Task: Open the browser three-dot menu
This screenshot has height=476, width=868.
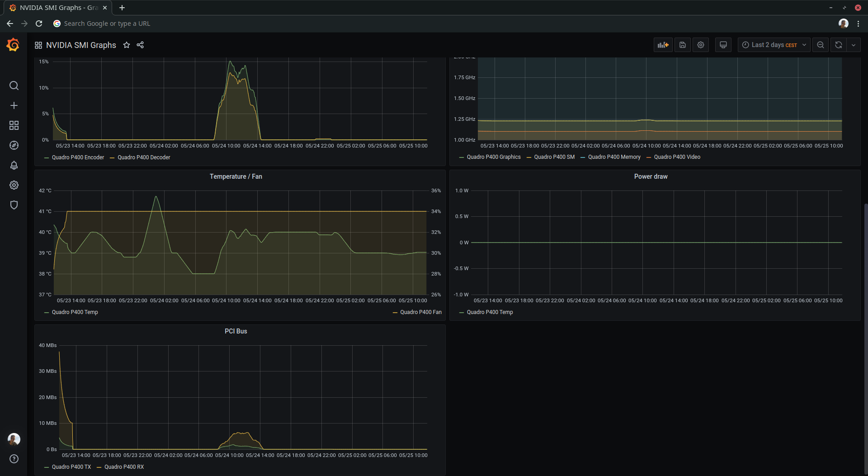Action: 858,24
